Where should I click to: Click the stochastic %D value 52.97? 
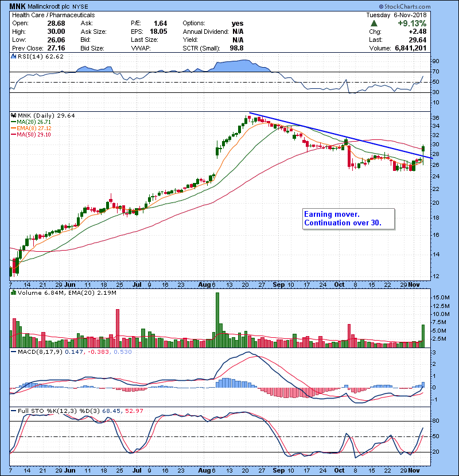pos(134,411)
